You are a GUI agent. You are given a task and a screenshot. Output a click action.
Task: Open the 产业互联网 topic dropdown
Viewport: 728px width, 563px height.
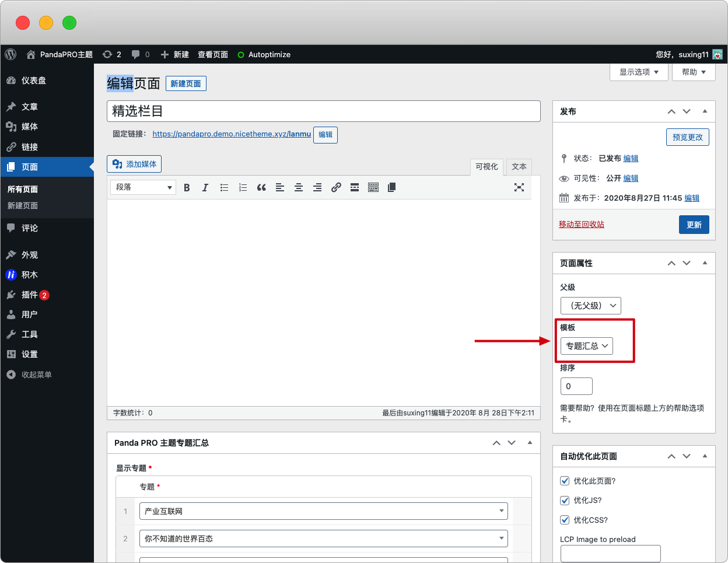(x=324, y=511)
